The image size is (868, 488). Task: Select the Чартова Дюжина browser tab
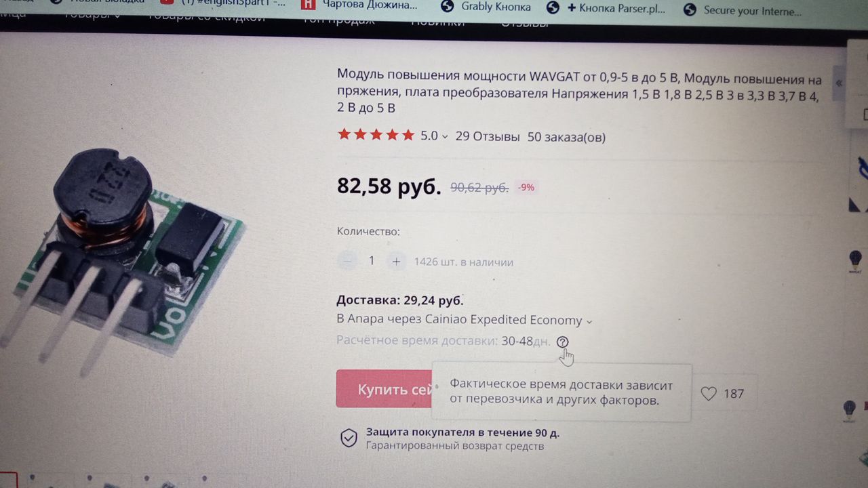point(359,5)
